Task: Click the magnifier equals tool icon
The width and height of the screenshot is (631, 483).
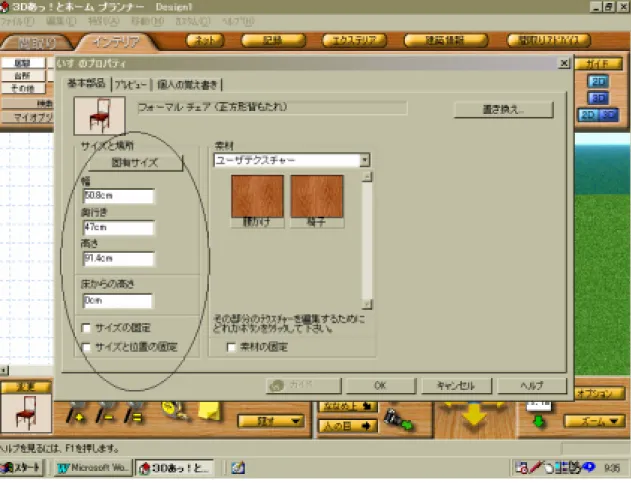Action: pyautogui.click(x=134, y=413)
